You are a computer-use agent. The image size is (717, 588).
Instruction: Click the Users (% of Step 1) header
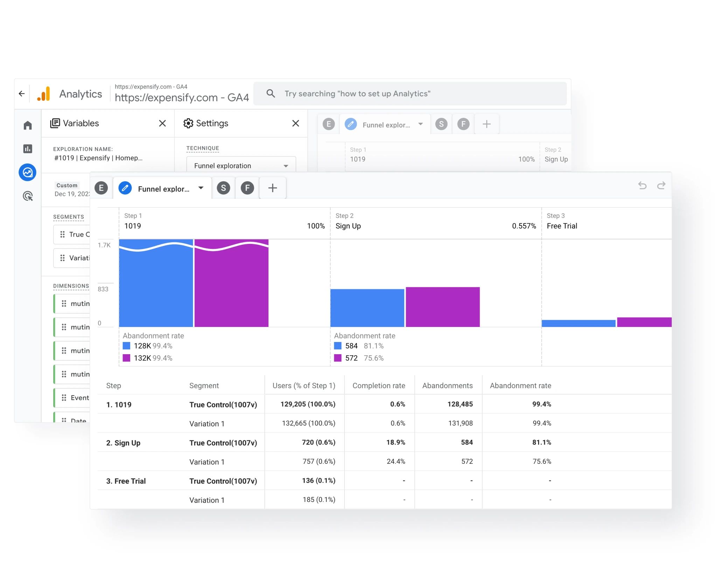point(304,385)
